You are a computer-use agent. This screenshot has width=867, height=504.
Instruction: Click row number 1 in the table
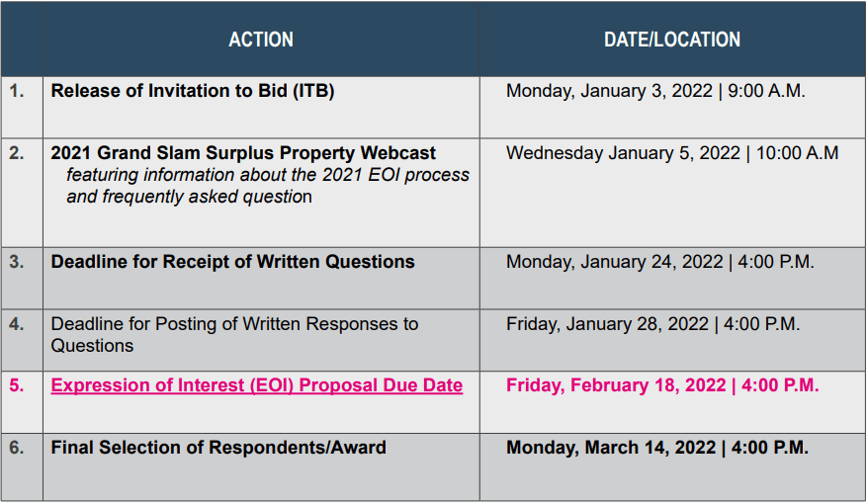coord(17,91)
